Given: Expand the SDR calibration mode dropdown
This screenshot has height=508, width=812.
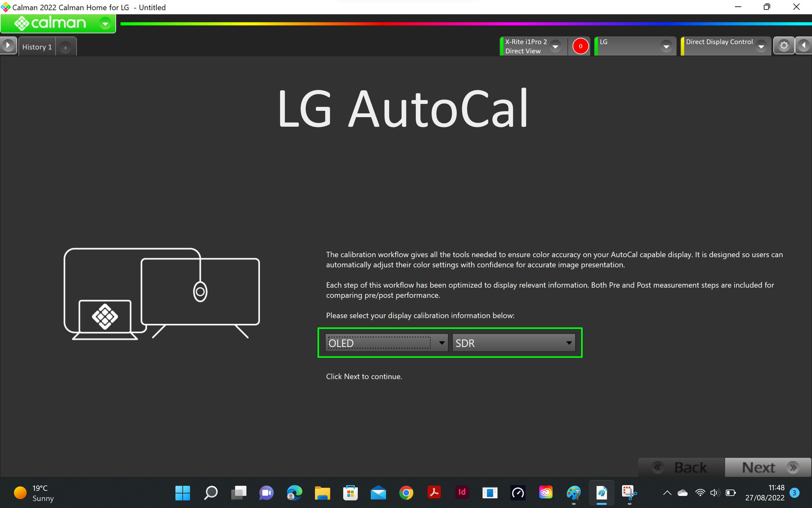Looking at the screenshot, I should (x=569, y=343).
